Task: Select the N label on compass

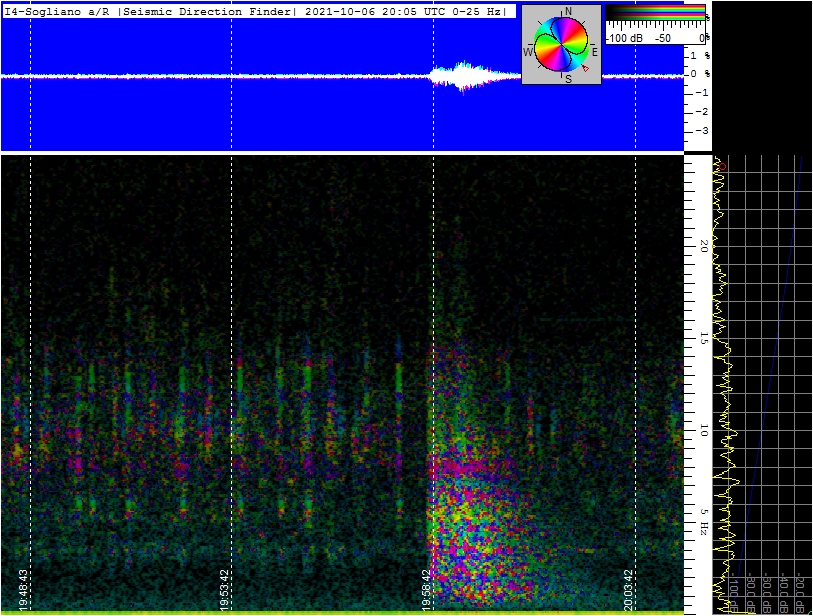Action: click(x=568, y=11)
